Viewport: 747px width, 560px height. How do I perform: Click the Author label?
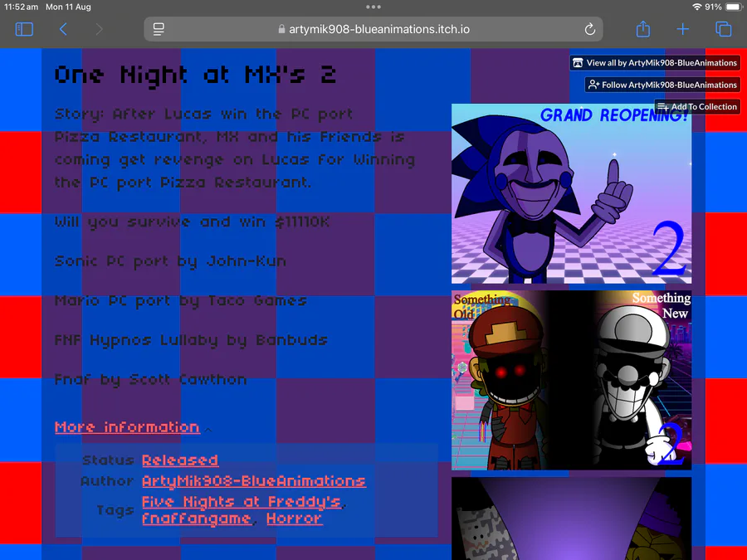pyautogui.click(x=107, y=481)
